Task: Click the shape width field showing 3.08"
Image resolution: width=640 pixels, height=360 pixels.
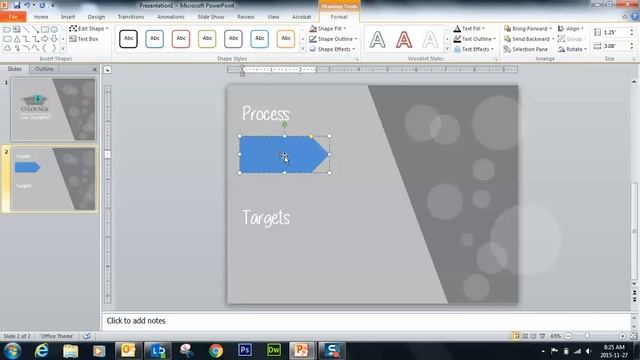Action: coord(615,46)
